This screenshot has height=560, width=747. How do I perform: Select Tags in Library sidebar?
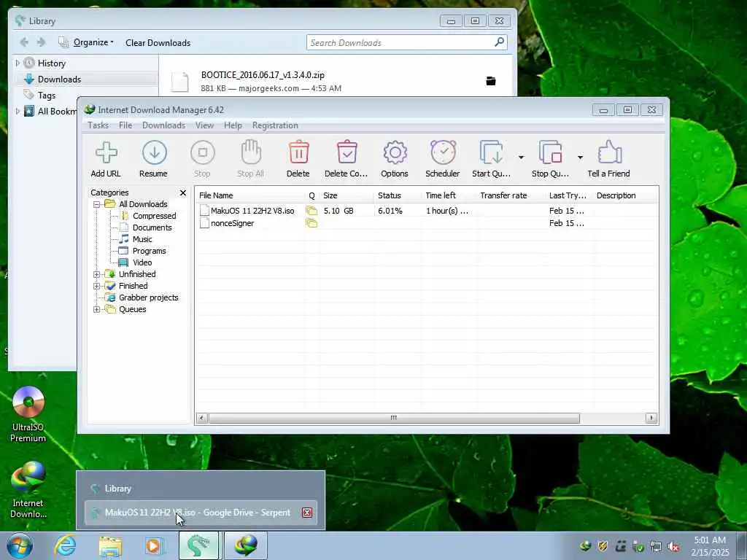pos(46,96)
